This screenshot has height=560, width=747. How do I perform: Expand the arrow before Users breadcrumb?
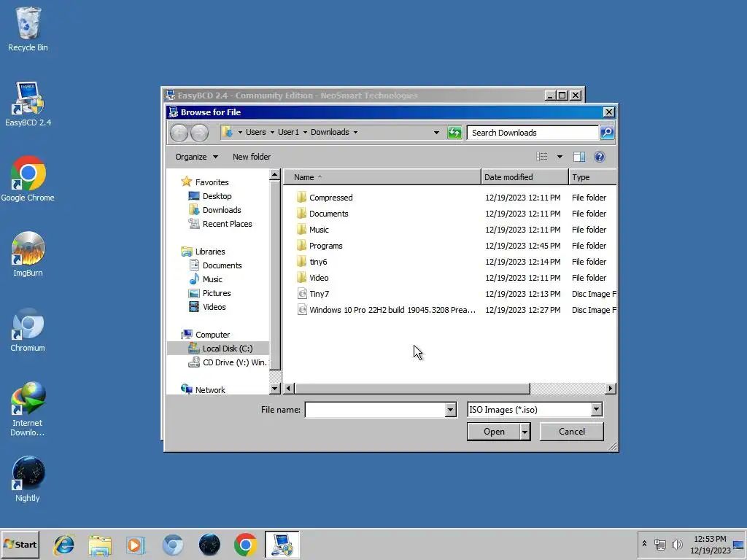[x=240, y=133]
